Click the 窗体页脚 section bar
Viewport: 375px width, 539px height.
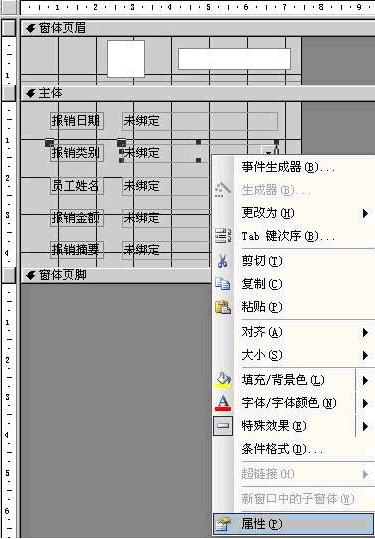(116, 275)
